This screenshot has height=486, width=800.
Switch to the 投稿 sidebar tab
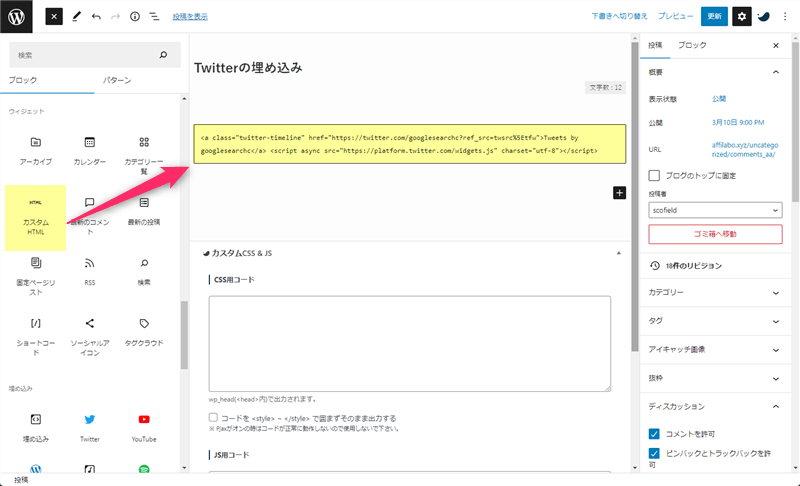click(655, 45)
